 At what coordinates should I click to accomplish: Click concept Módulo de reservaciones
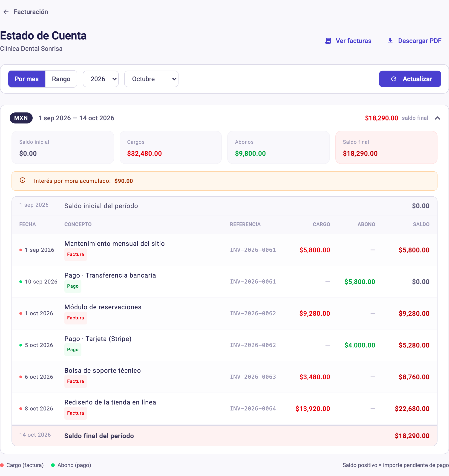click(x=103, y=307)
